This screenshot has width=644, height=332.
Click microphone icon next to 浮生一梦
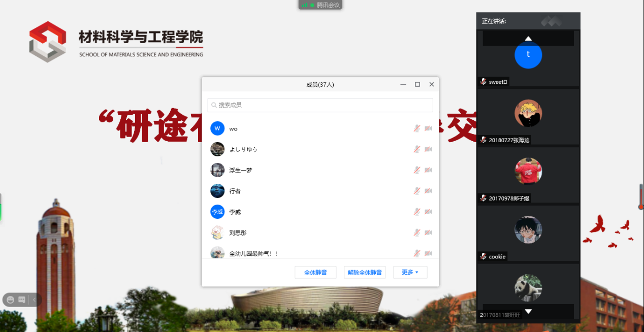click(x=416, y=170)
